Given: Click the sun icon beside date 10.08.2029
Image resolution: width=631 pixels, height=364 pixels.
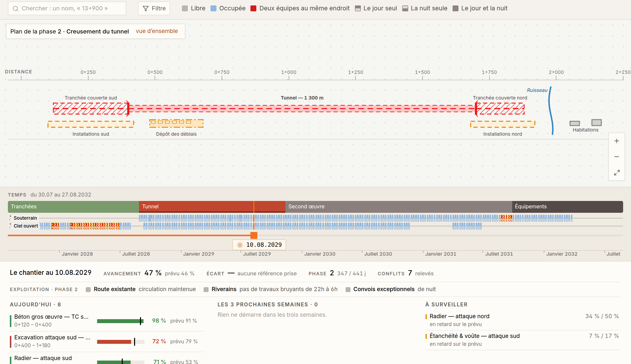Looking at the screenshot, I should pyautogui.click(x=240, y=245).
